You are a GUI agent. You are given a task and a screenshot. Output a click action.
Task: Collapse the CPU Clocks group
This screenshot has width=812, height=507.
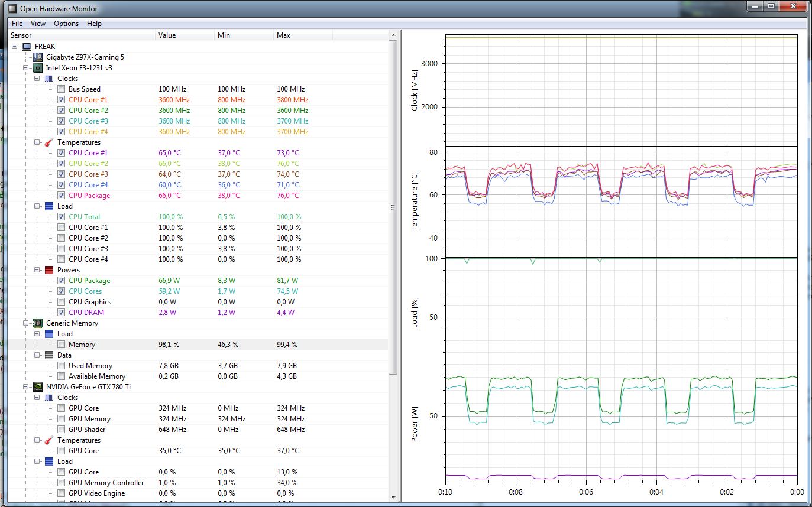point(37,79)
